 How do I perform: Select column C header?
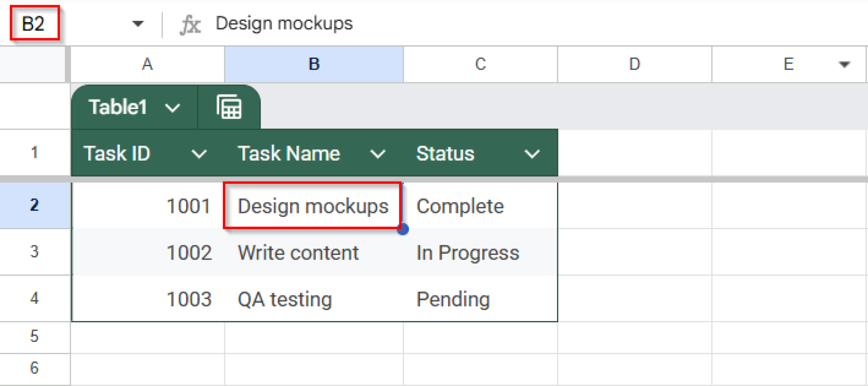pyautogui.click(x=481, y=64)
